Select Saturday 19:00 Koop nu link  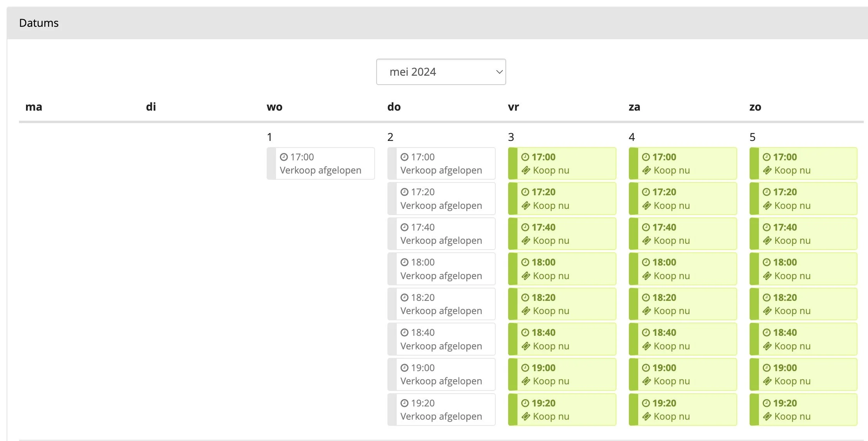[x=672, y=381]
